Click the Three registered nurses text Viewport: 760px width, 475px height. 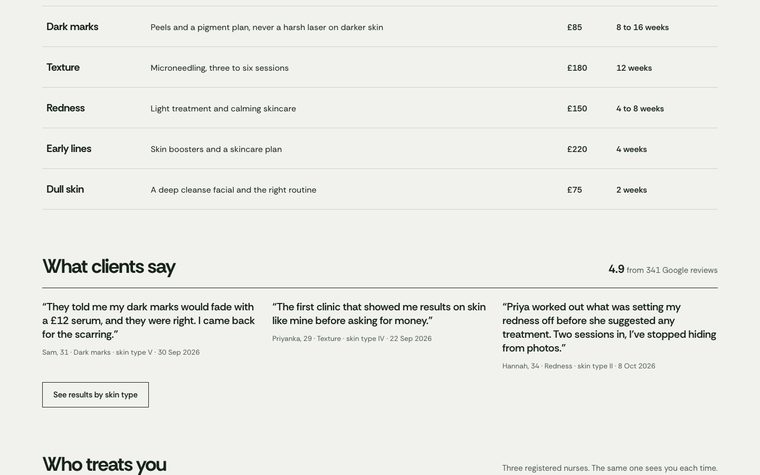point(610,468)
